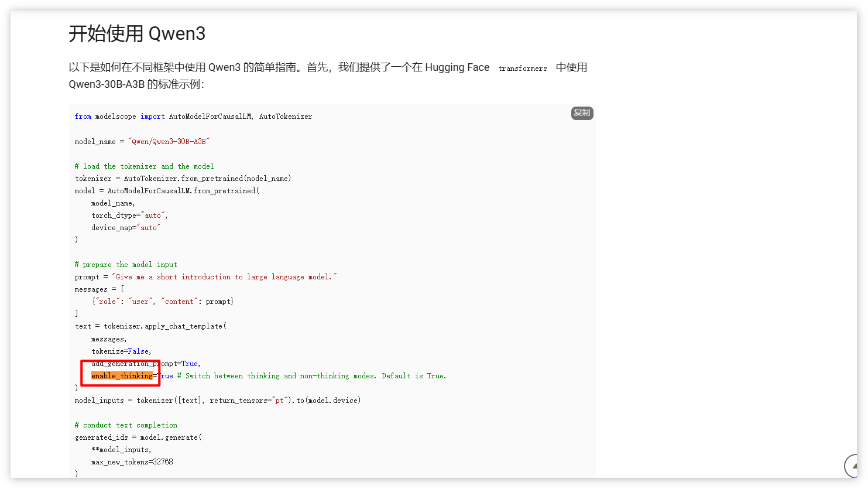
Task: Click the torch_dtype auto value in code
Action: pyautogui.click(x=154, y=215)
